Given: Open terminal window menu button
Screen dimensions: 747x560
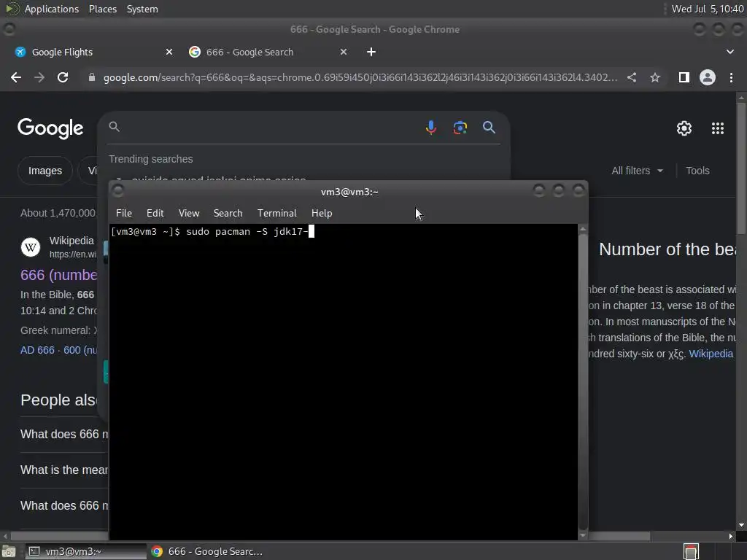Looking at the screenshot, I should [117, 191].
